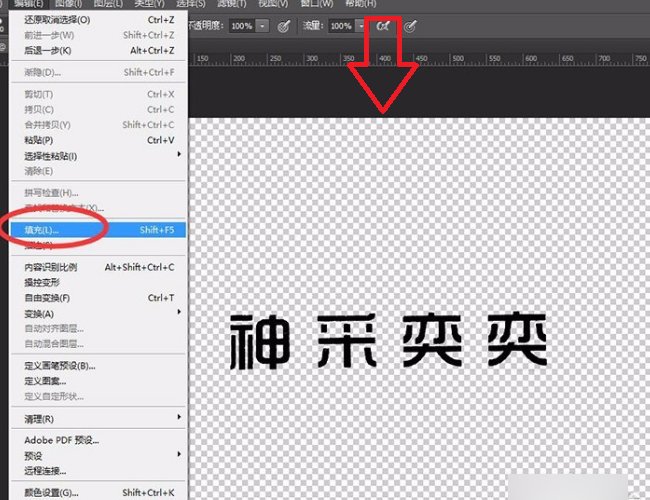Open the 窗口(W) menu in menu bar
This screenshot has height=500, width=650.
tap(317, 4)
